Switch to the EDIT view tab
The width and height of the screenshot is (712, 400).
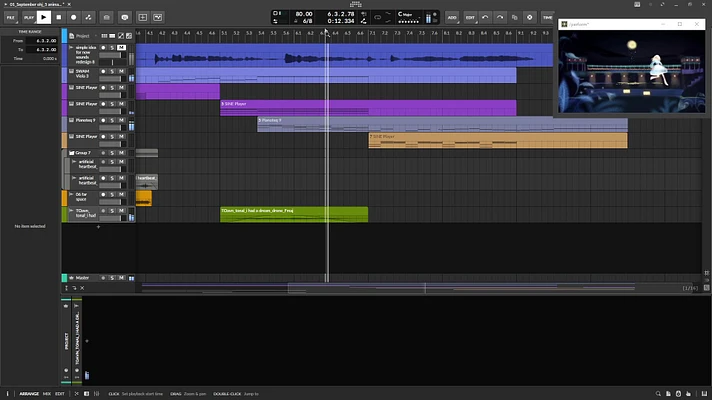click(59, 394)
